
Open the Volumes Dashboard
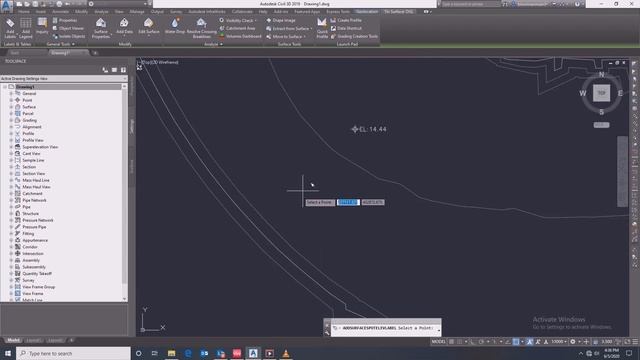point(240,36)
